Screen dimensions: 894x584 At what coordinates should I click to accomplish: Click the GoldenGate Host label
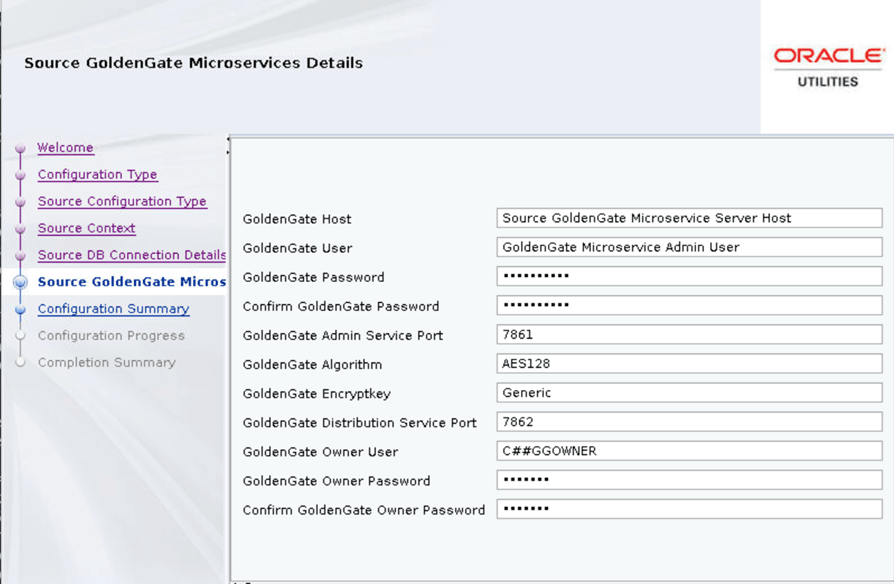tap(297, 219)
